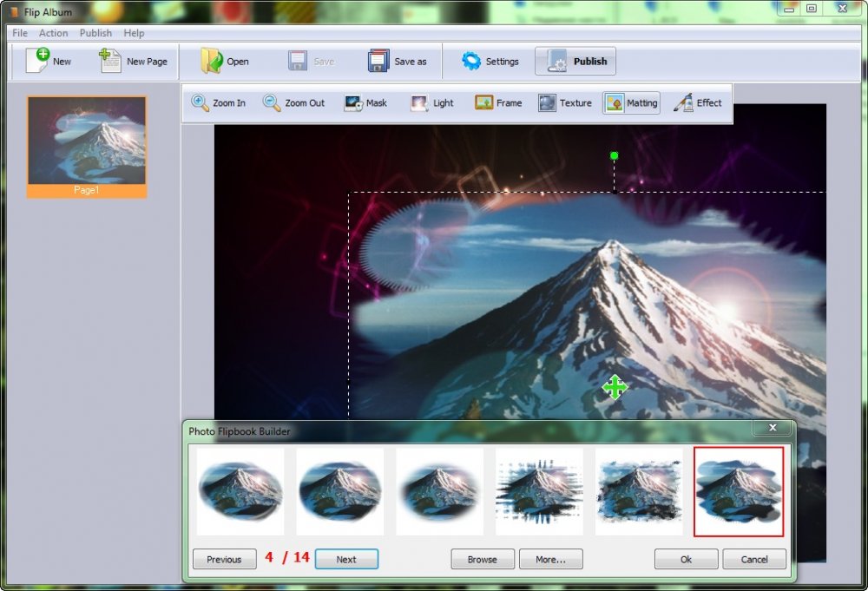Choose the first oval matting thumbnail

tap(240, 491)
